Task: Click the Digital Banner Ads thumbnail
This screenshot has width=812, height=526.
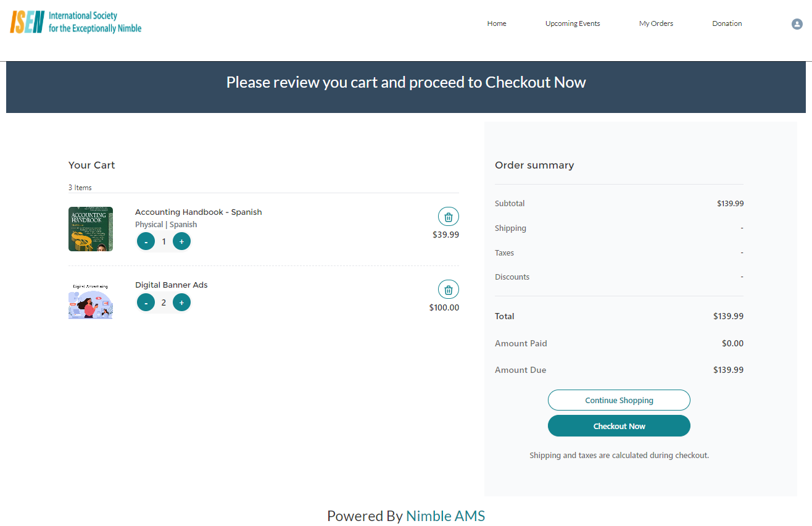Action: (x=91, y=301)
